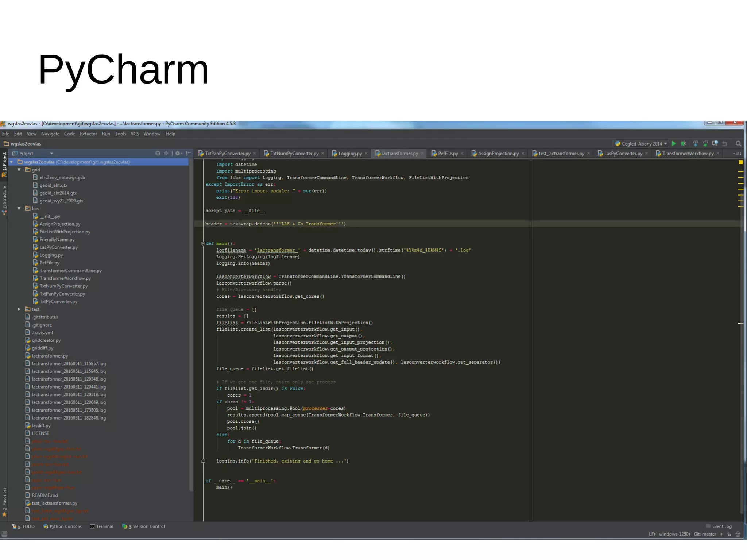Open the Terminal tool window
Screen dimensions: 747x560
[x=102, y=526]
